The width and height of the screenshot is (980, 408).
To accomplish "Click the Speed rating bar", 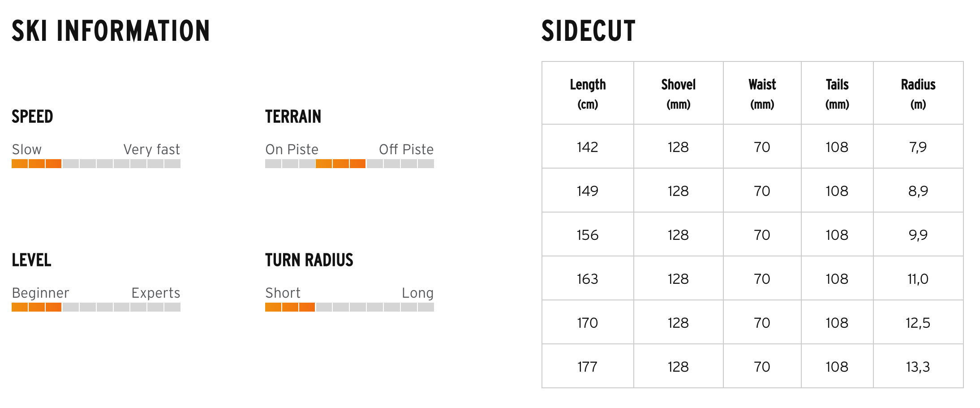I will point(96,164).
